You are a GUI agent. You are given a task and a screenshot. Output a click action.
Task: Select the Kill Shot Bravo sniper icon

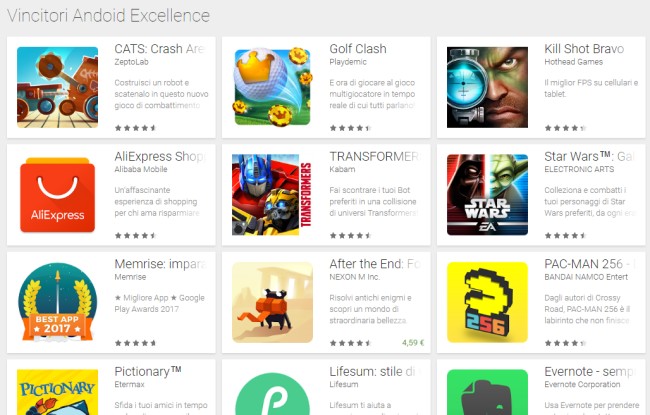click(x=488, y=87)
